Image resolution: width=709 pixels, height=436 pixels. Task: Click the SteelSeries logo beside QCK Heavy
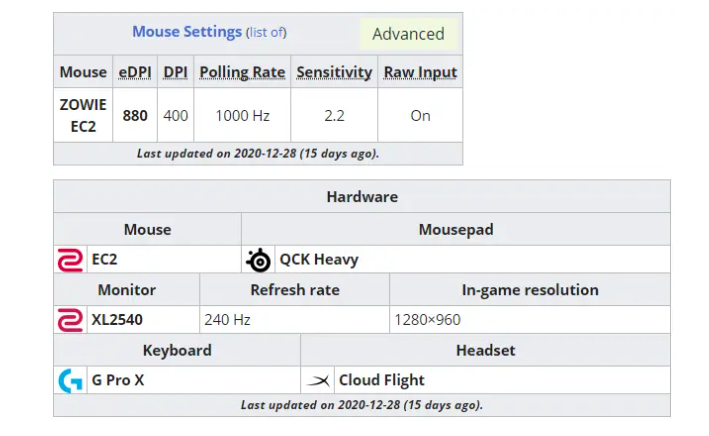(x=259, y=260)
